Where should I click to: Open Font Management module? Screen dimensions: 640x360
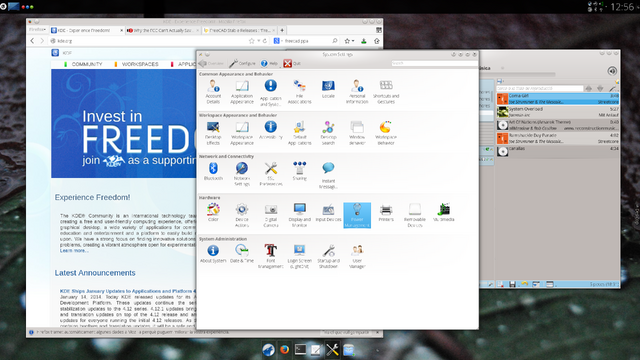[x=271, y=257]
